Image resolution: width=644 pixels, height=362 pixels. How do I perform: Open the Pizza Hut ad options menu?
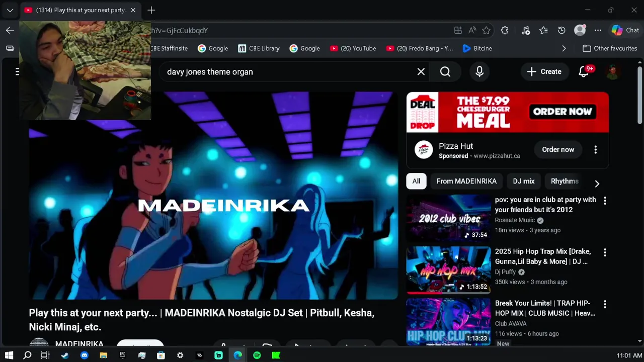tap(595, 149)
